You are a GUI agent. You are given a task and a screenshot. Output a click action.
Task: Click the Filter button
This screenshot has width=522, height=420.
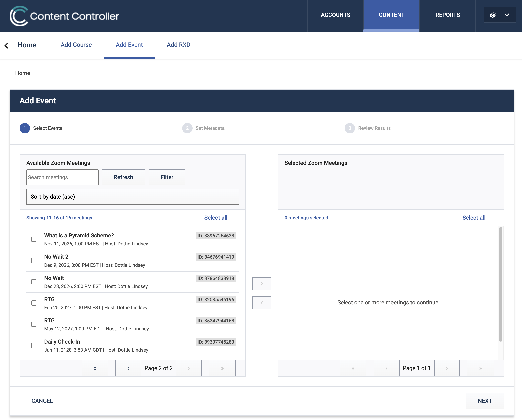click(x=167, y=177)
